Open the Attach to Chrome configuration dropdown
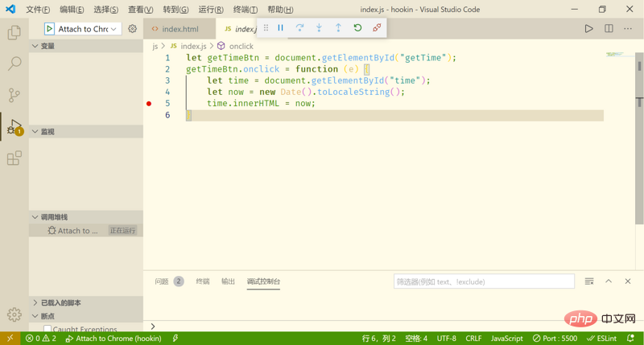 pos(83,29)
